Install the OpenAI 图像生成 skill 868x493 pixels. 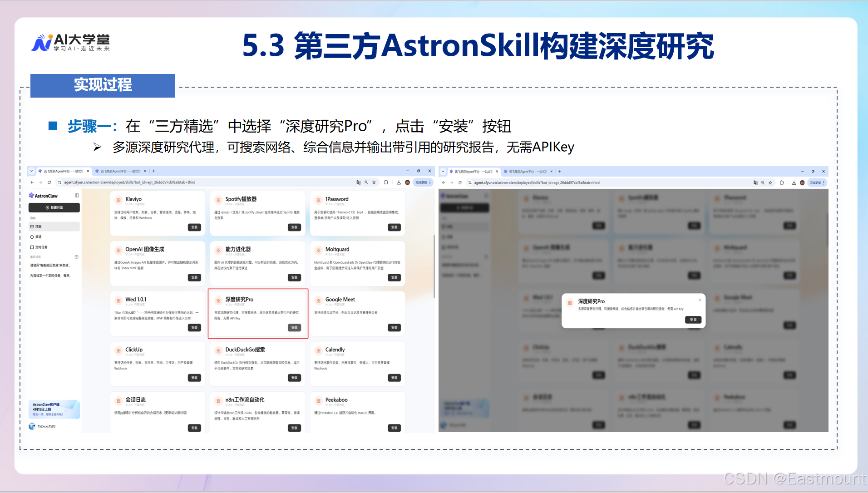(194, 277)
